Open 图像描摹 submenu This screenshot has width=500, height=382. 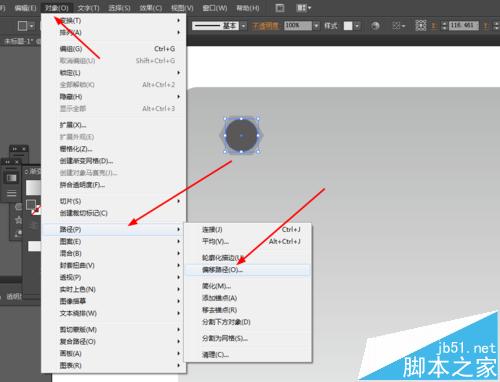[x=113, y=301]
